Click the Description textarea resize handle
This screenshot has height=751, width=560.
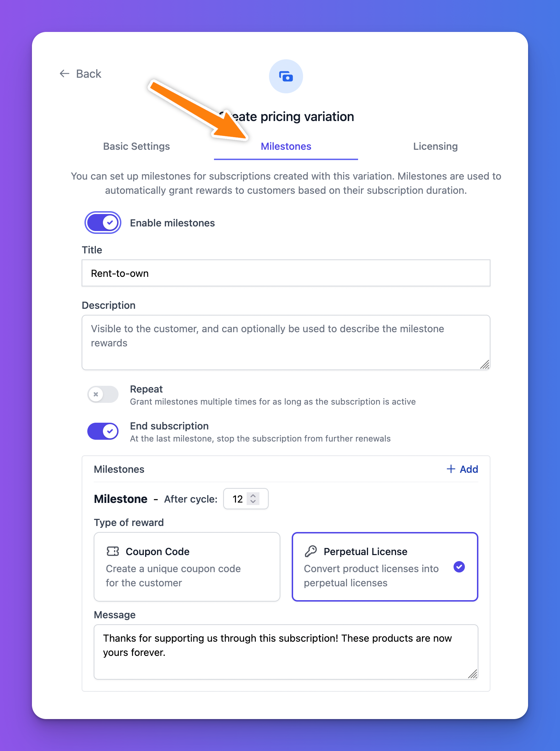click(x=485, y=364)
